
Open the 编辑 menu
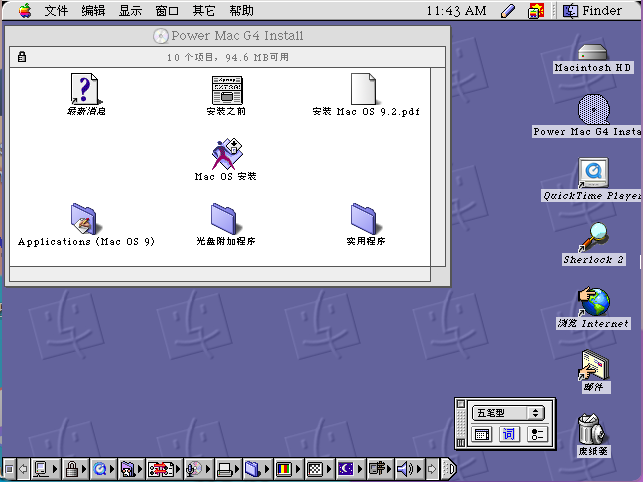(x=93, y=11)
